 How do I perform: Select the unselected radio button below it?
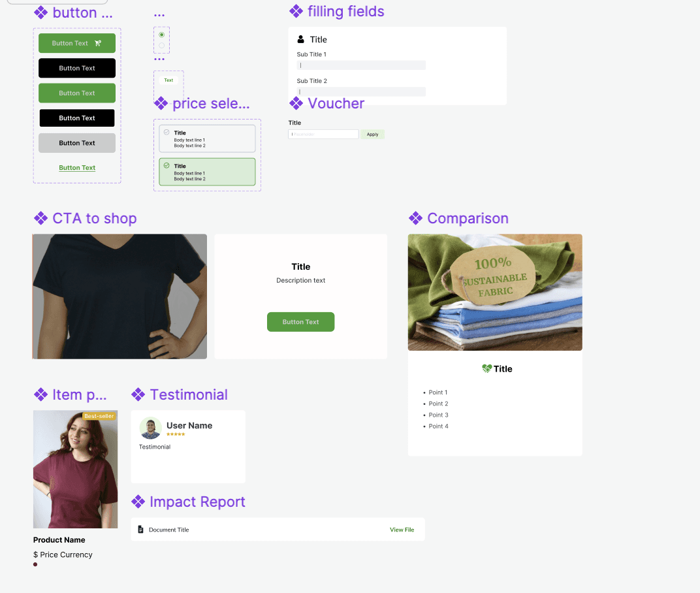click(161, 45)
